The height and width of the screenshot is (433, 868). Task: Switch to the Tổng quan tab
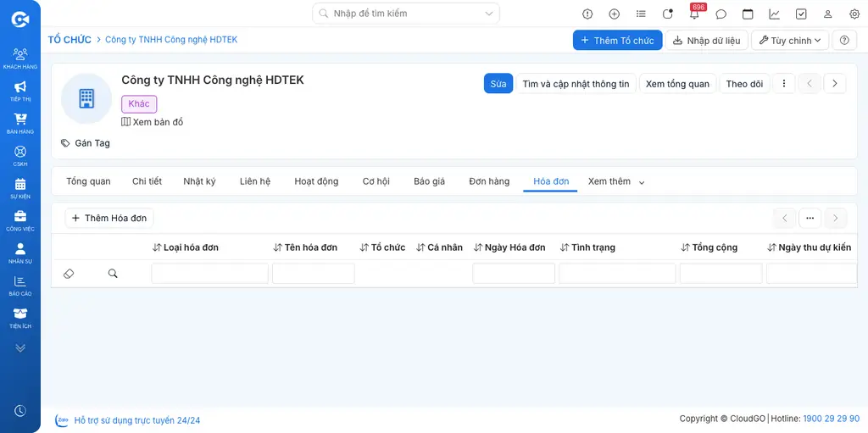click(x=88, y=181)
